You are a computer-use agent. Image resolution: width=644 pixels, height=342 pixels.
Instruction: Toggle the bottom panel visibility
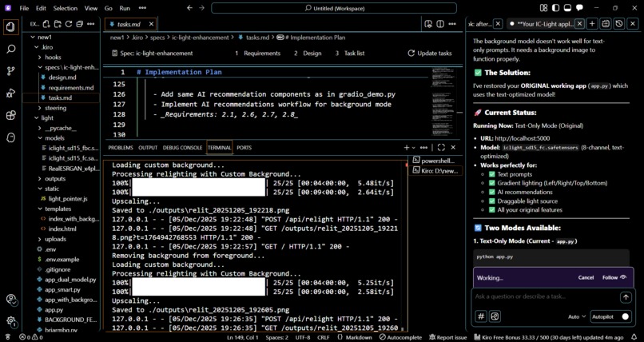pos(567,8)
